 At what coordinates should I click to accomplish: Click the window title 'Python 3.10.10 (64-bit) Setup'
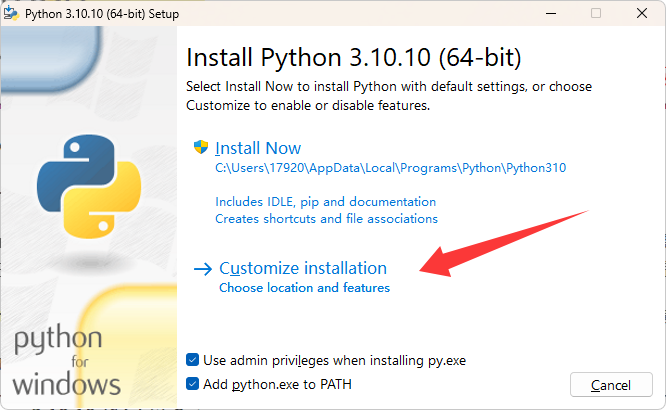(x=102, y=14)
